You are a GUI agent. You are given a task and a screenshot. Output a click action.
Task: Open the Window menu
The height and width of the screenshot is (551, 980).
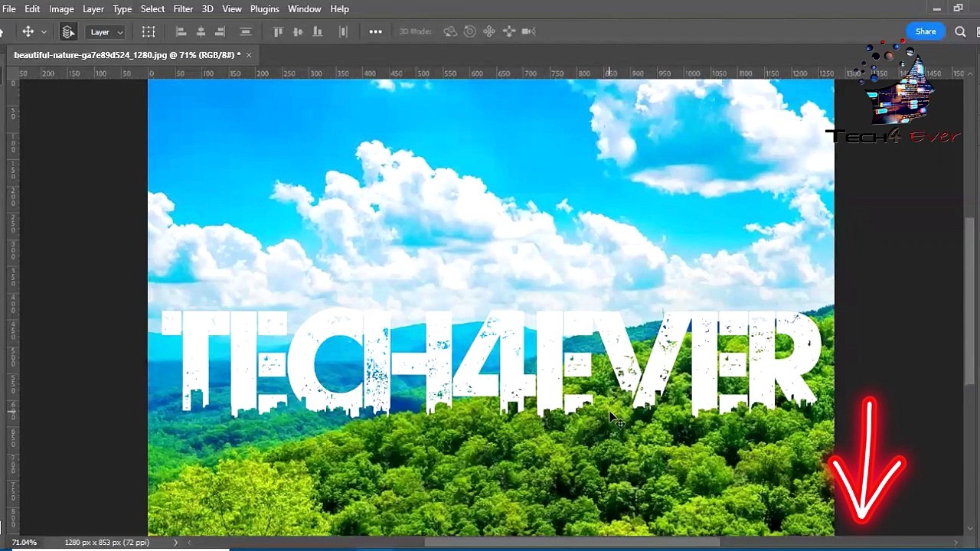tap(305, 8)
